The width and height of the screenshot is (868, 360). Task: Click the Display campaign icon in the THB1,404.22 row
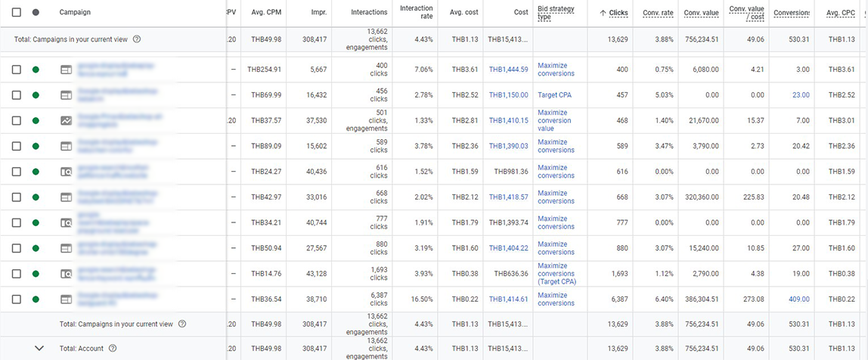[x=67, y=248]
